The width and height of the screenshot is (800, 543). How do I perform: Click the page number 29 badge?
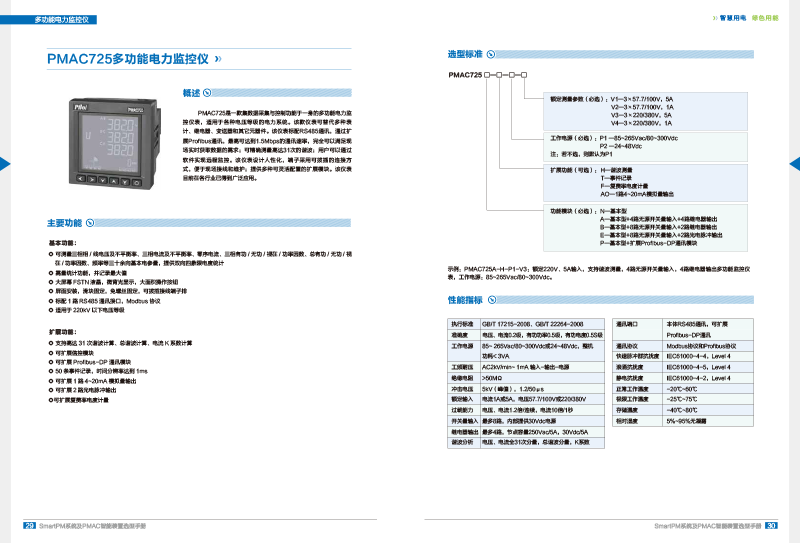coord(30,523)
